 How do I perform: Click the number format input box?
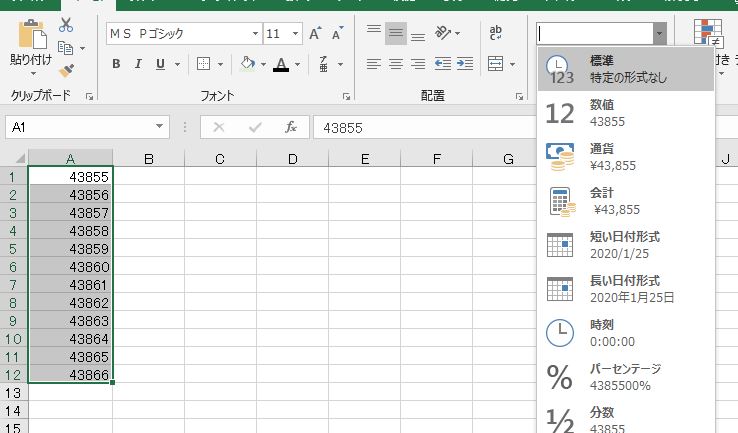pos(595,34)
